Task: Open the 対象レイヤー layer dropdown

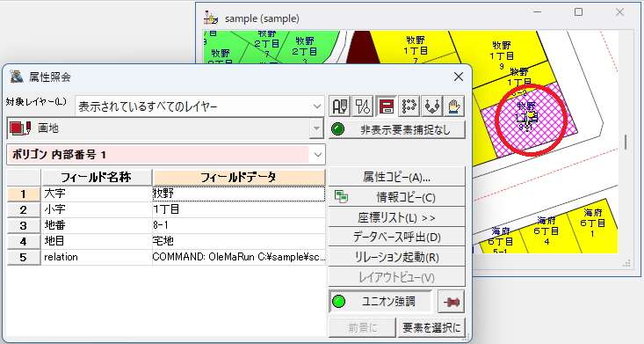Action: click(x=199, y=106)
